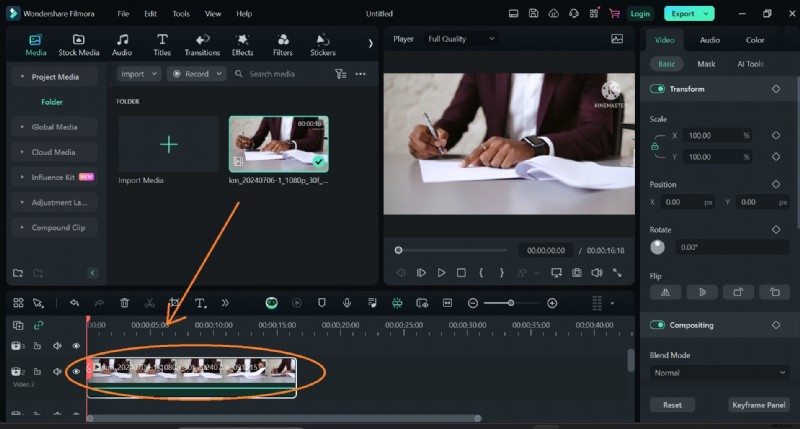Show more tabs with right chevron
Screen dimensions: 800x429
click(x=370, y=44)
